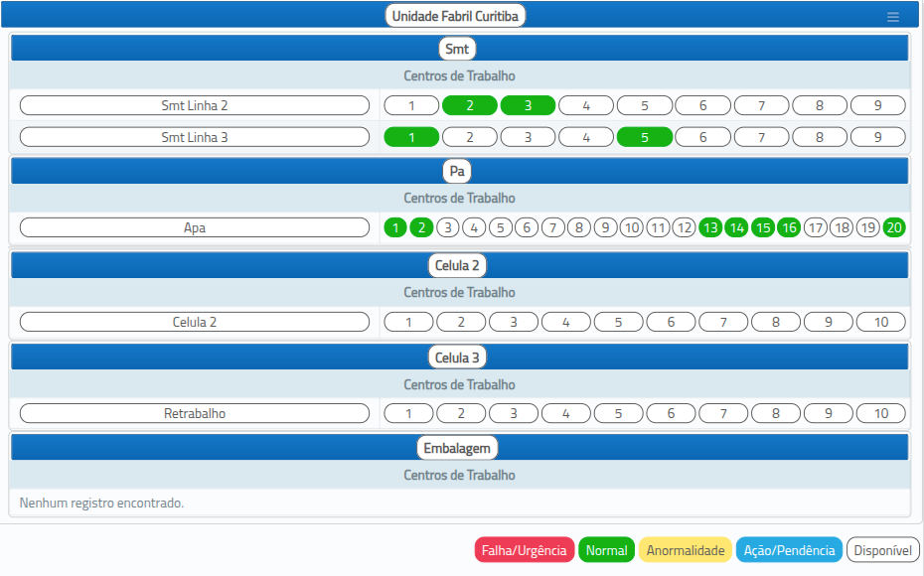Click the Disponível legend badge
This screenshot has height=576, width=924.
(x=882, y=550)
